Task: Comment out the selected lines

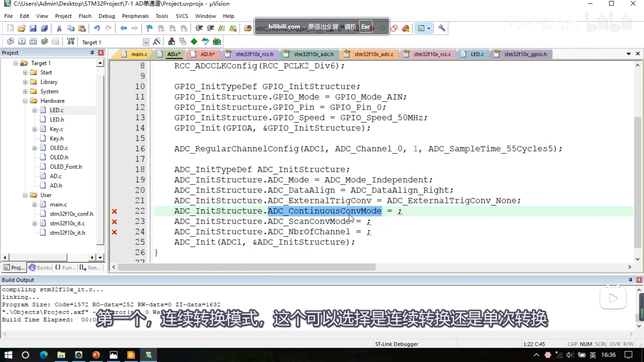Action: coord(222,28)
